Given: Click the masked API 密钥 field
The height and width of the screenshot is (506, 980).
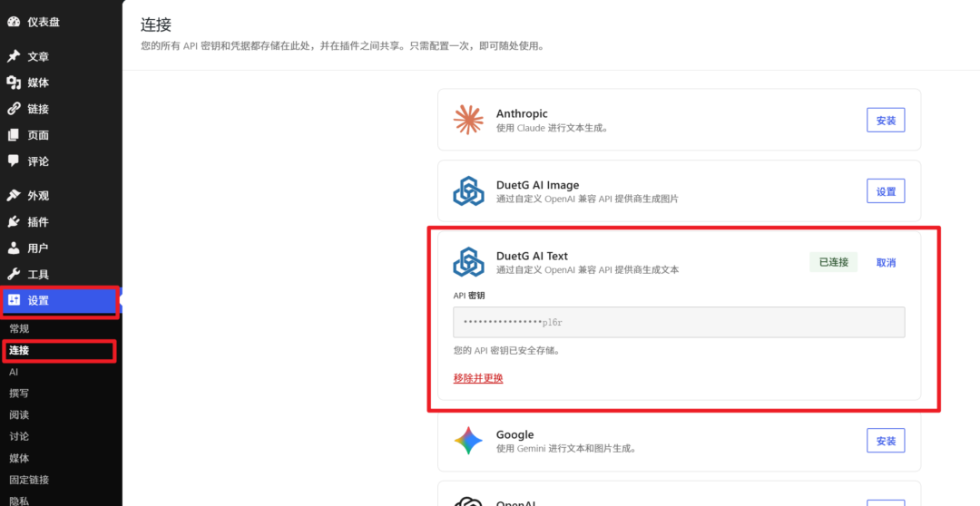Looking at the screenshot, I should 679,322.
